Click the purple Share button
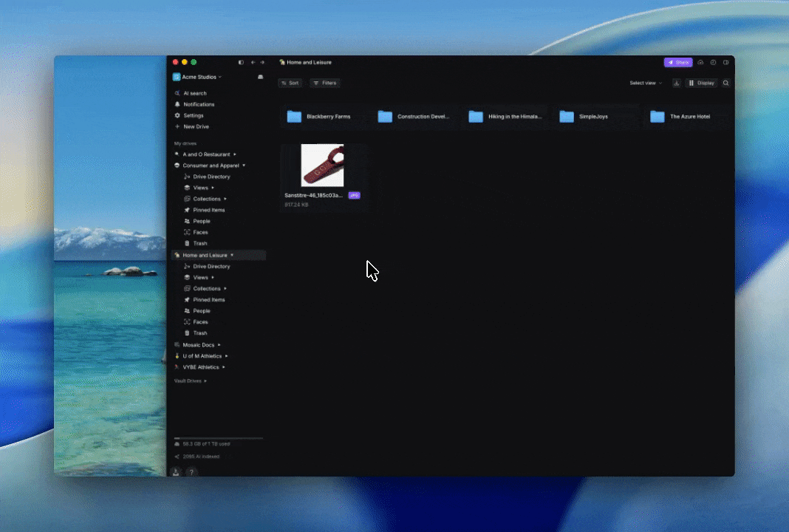The width and height of the screenshot is (789, 532). [677, 63]
